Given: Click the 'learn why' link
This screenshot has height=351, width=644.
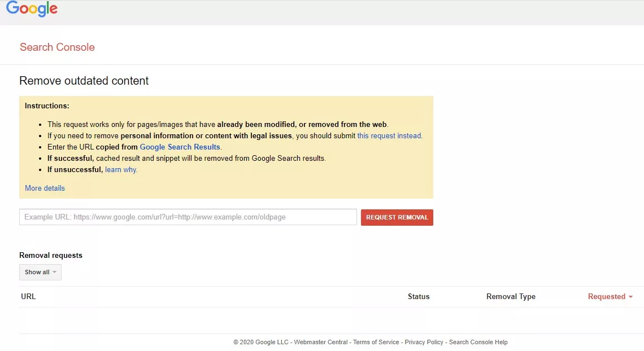Looking at the screenshot, I should point(120,170).
